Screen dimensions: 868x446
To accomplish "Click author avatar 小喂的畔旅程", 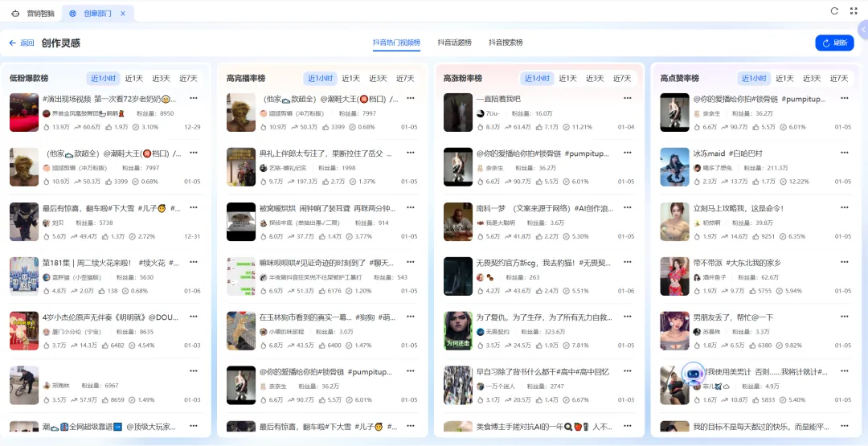I will (x=264, y=332).
